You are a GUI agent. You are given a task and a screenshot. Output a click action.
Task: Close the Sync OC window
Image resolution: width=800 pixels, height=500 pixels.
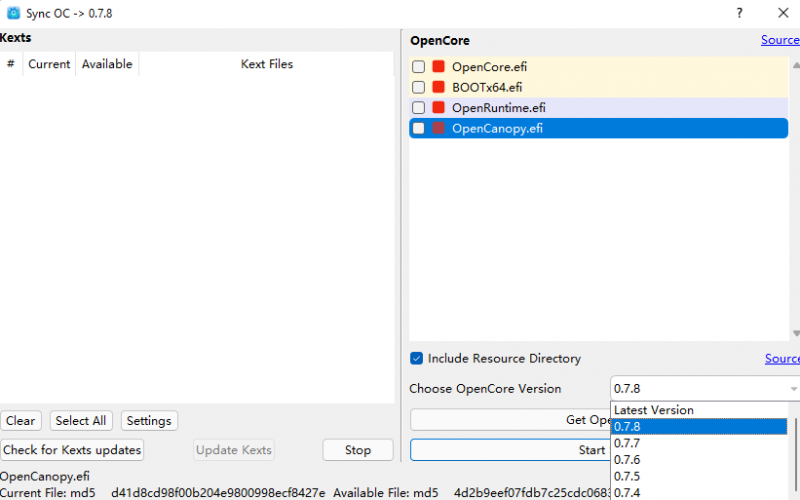[783, 13]
